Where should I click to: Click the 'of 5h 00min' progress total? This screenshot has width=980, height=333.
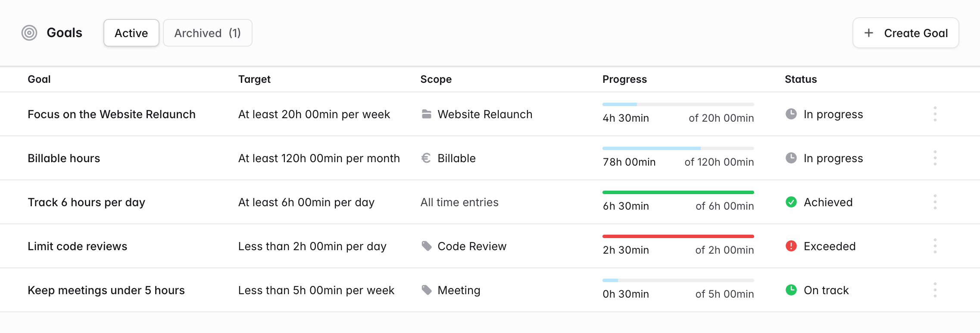coord(725,294)
